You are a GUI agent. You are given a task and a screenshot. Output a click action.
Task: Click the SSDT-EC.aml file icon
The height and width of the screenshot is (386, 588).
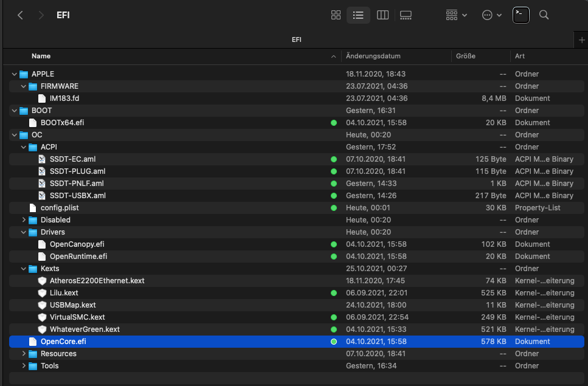point(42,159)
